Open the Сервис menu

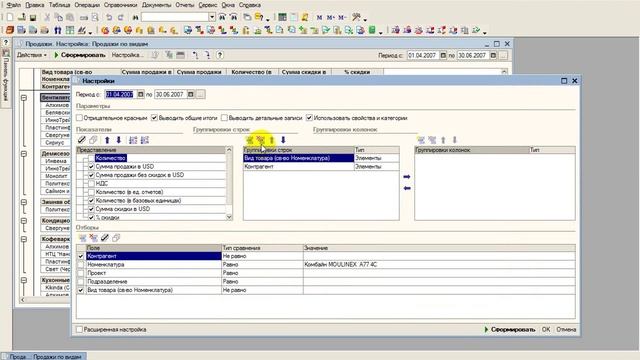click(x=207, y=5)
